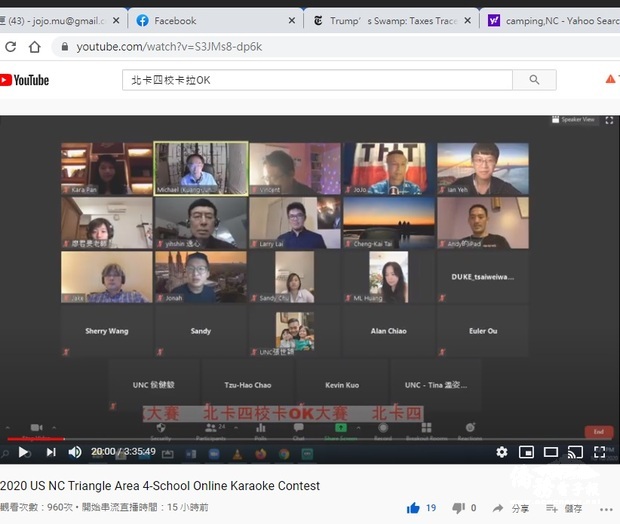
Task: Open Zoom Participants panel icon
Action: [x=211, y=428]
